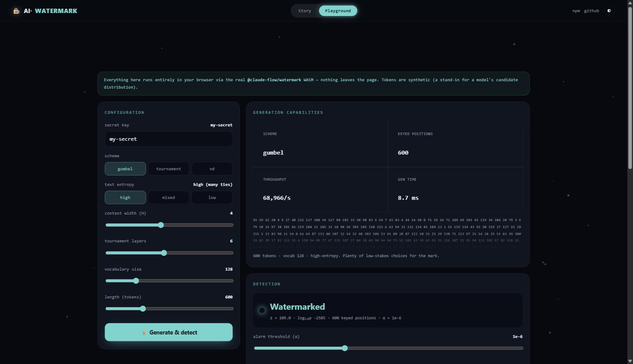Select the gumbel scheme
The image size is (633, 364).
tap(125, 169)
